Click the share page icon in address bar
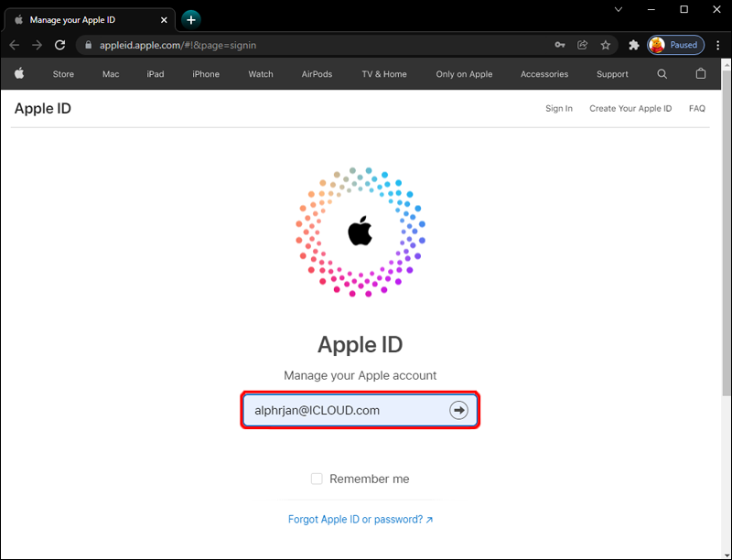Image resolution: width=732 pixels, height=560 pixels. click(x=582, y=45)
